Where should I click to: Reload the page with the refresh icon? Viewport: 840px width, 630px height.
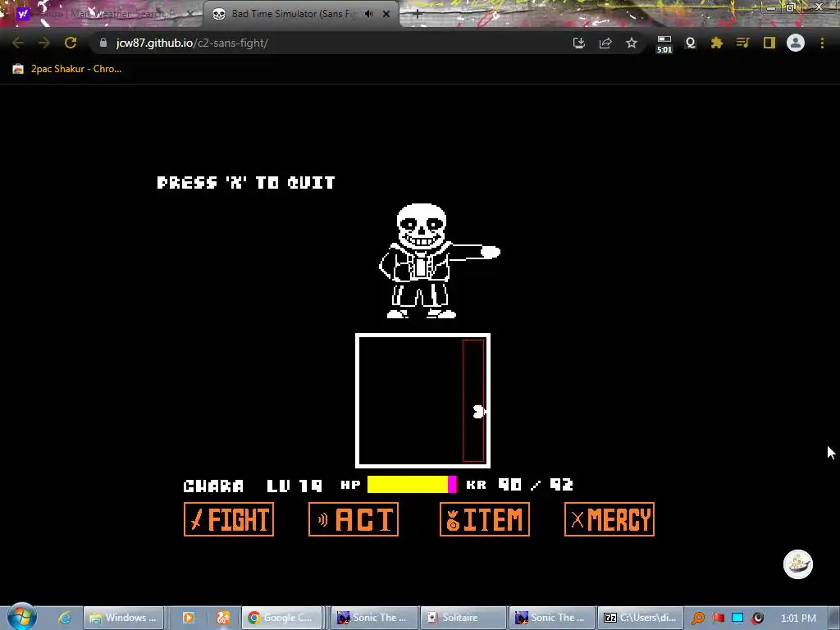(71, 43)
